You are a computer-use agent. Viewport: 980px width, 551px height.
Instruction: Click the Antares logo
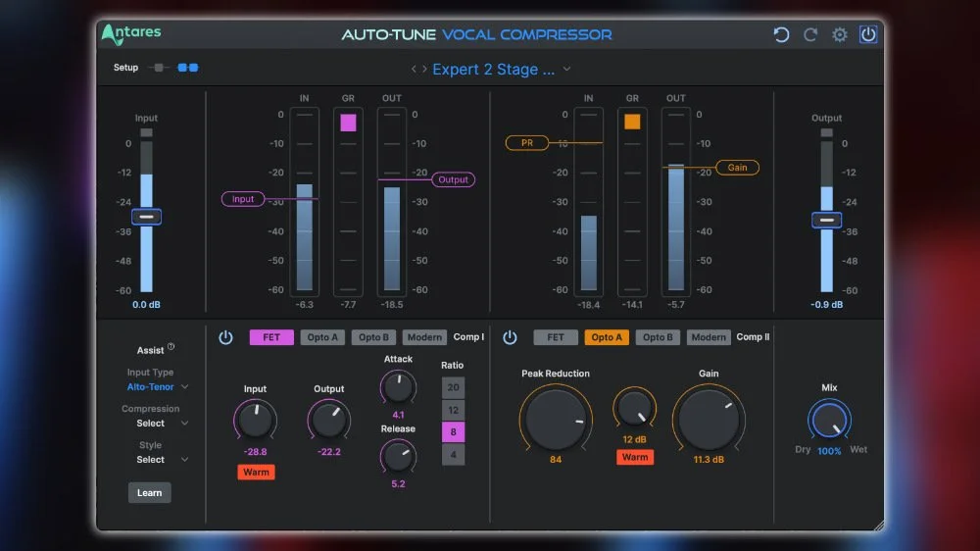131,34
